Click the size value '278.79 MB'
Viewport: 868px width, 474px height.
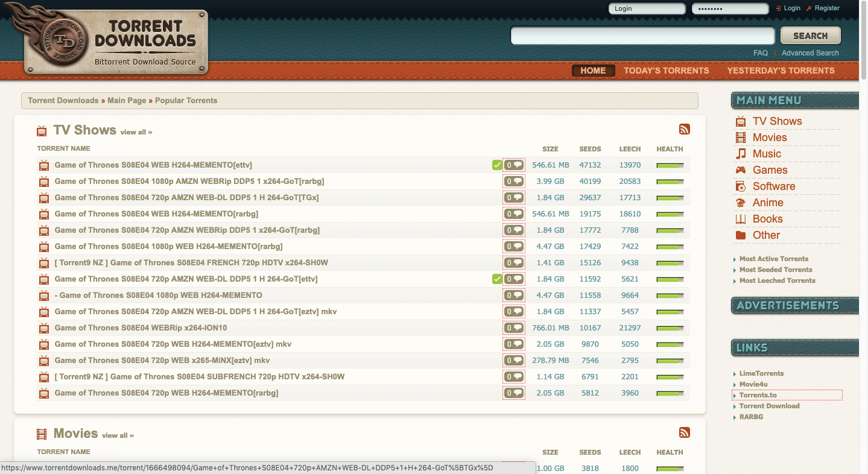pyautogui.click(x=550, y=360)
